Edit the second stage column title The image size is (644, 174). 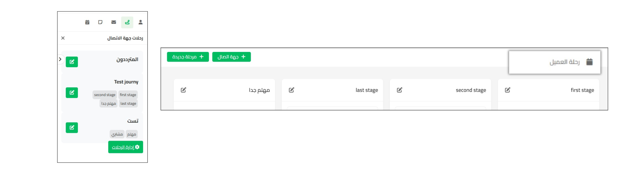click(399, 90)
